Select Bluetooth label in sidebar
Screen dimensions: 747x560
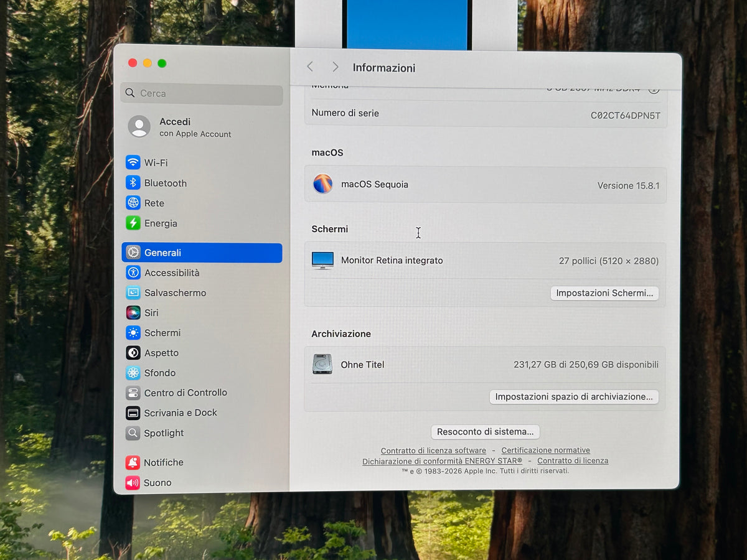coord(166,183)
